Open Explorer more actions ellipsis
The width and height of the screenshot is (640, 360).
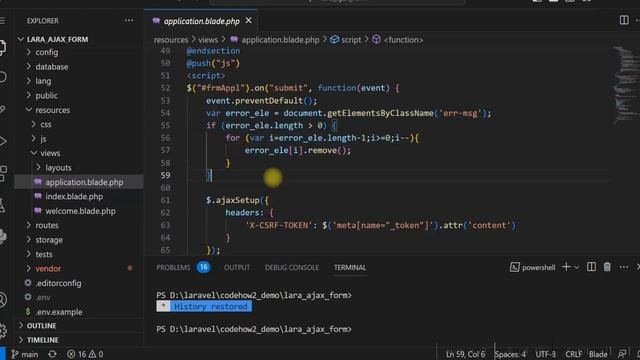click(129, 20)
